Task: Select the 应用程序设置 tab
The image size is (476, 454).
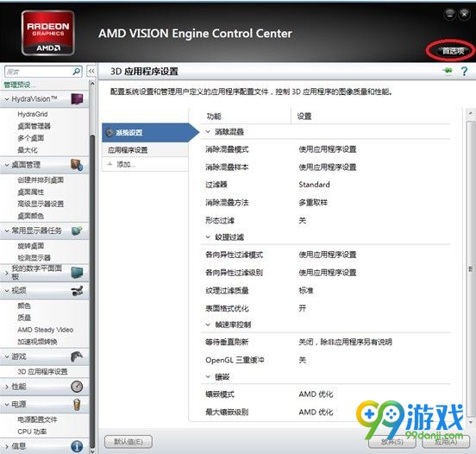Action: pyautogui.click(x=145, y=150)
